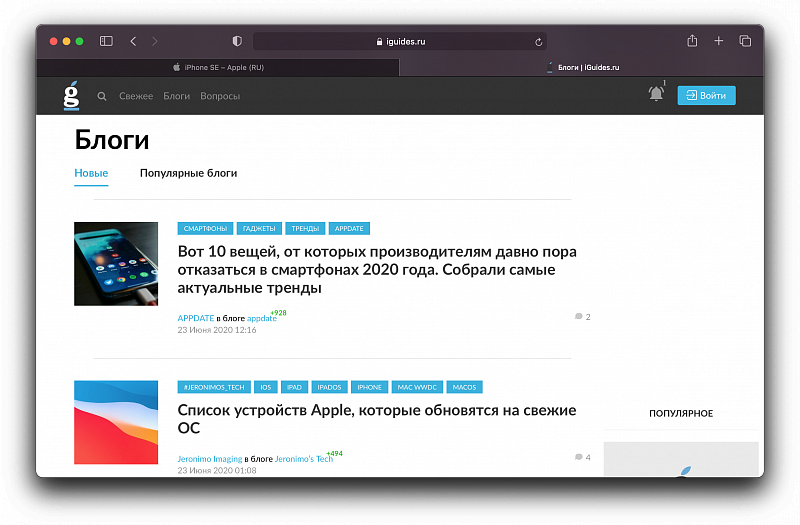The width and height of the screenshot is (800, 525).
Task: Reload the page in address bar
Action: coord(539,42)
